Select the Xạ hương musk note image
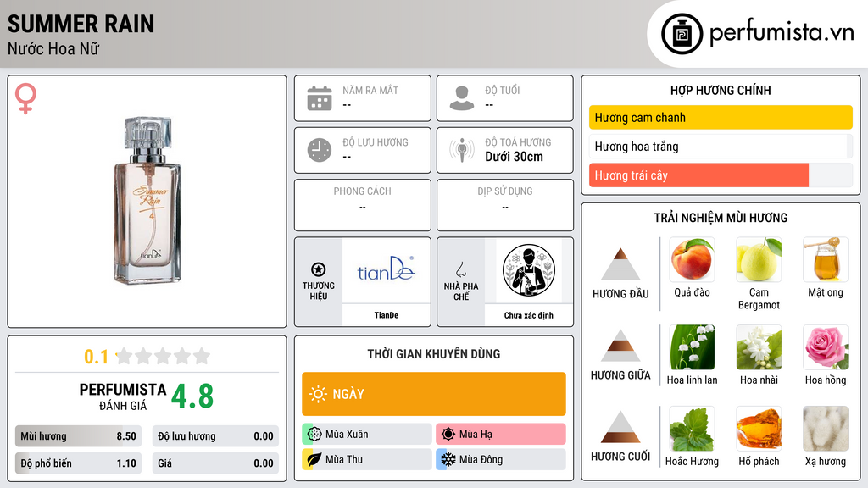The height and width of the screenshot is (488, 868). coord(826,429)
